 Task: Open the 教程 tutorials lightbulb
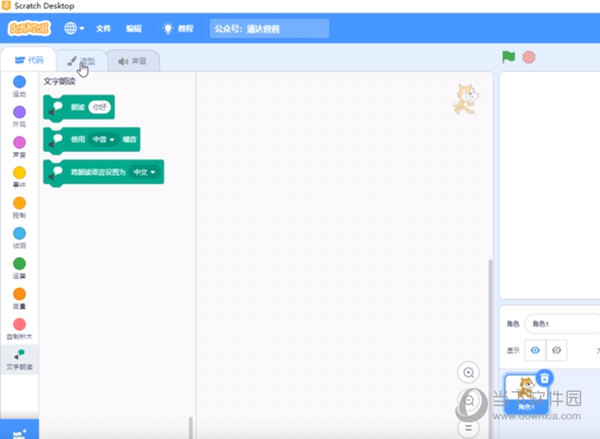pyautogui.click(x=178, y=29)
